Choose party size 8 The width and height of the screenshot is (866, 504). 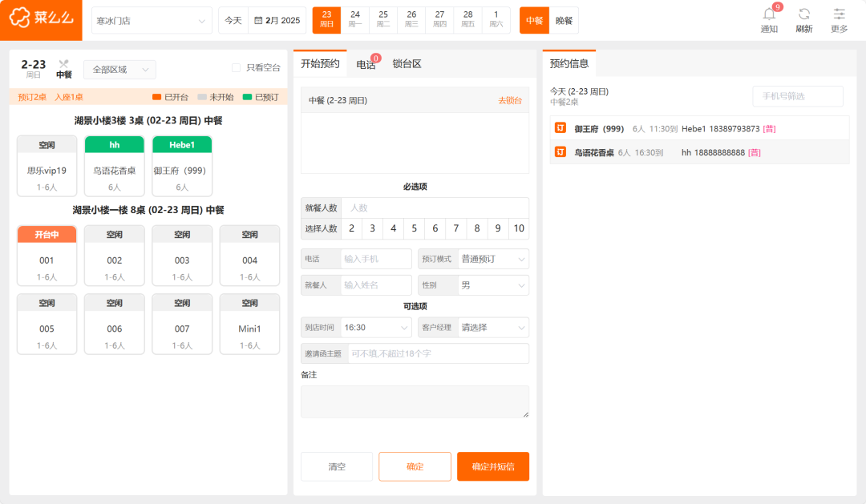[477, 228]
